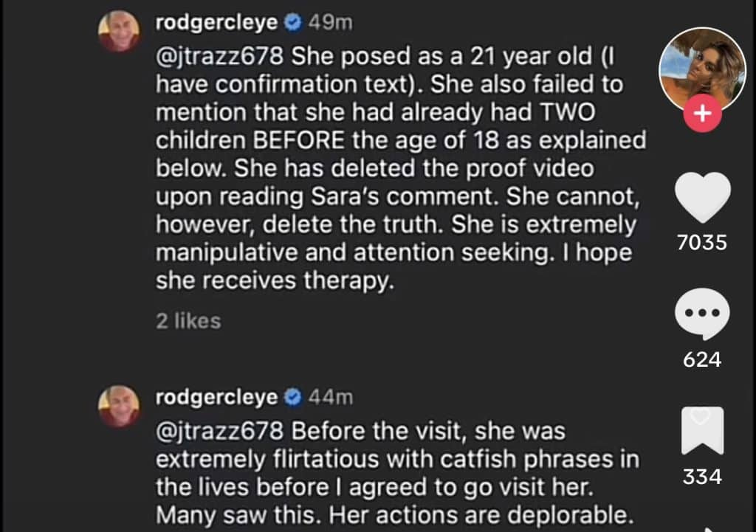Follow creator with red plus button

coord(703,113)
